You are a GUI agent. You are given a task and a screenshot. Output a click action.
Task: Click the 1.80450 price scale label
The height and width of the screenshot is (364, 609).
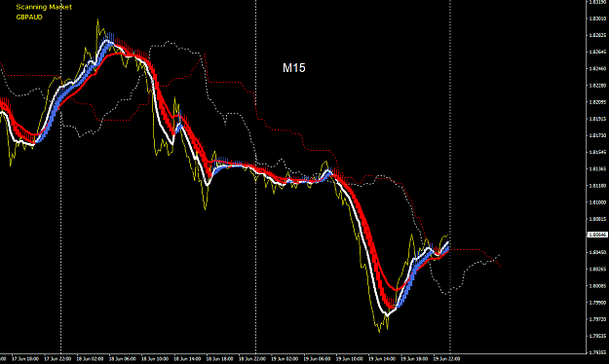pyautogui.click(x=597, y=252)
